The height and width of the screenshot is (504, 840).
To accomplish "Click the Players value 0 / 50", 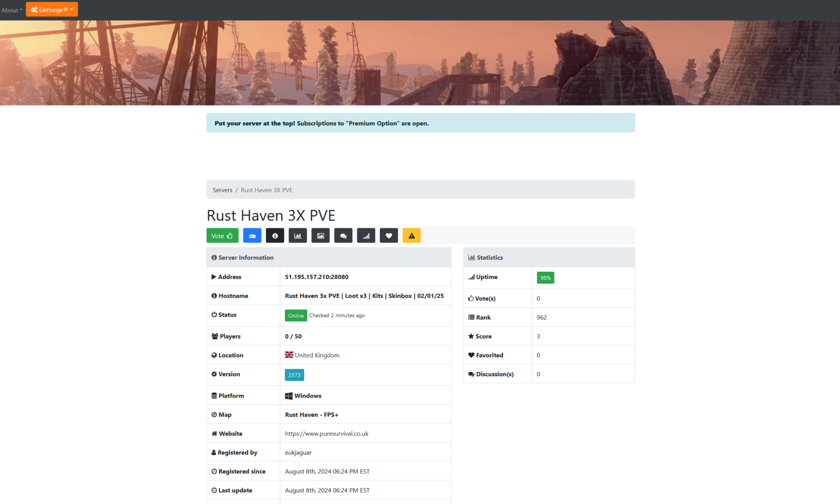I will click(x=293, y=337).
